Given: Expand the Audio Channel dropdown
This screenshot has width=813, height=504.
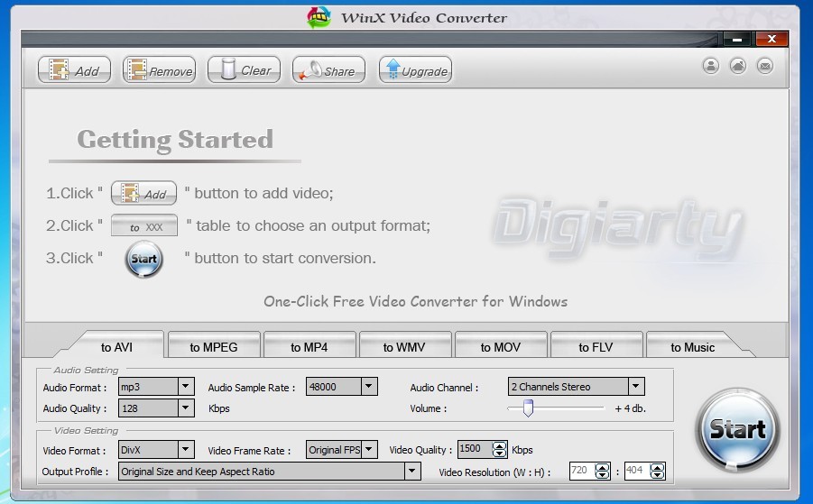Looking at the screenshot, I should coord(635,387).
